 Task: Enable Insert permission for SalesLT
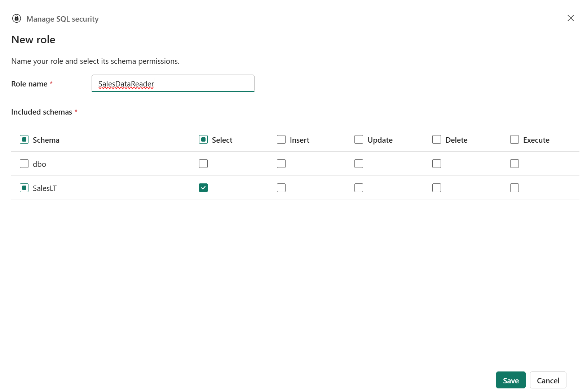click(x=281, y=188)
